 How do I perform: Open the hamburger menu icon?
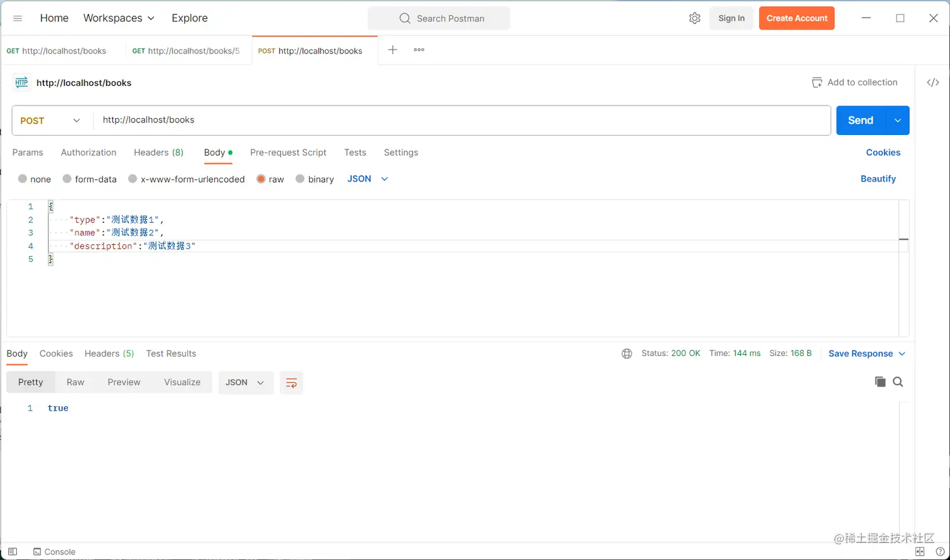18,18
